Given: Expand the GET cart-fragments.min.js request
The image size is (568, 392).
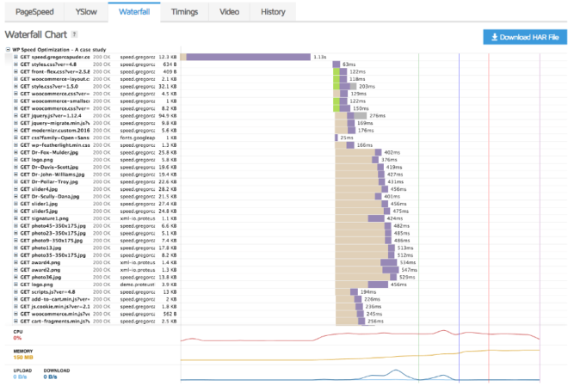Looking at the screenshot, I should (15, 322).
